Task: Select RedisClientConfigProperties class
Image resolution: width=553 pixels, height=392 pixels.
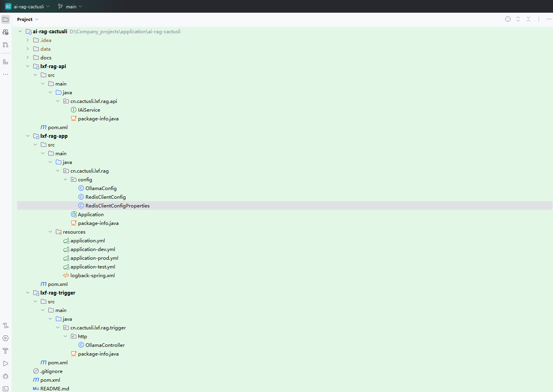Action: tap(118, 206)
